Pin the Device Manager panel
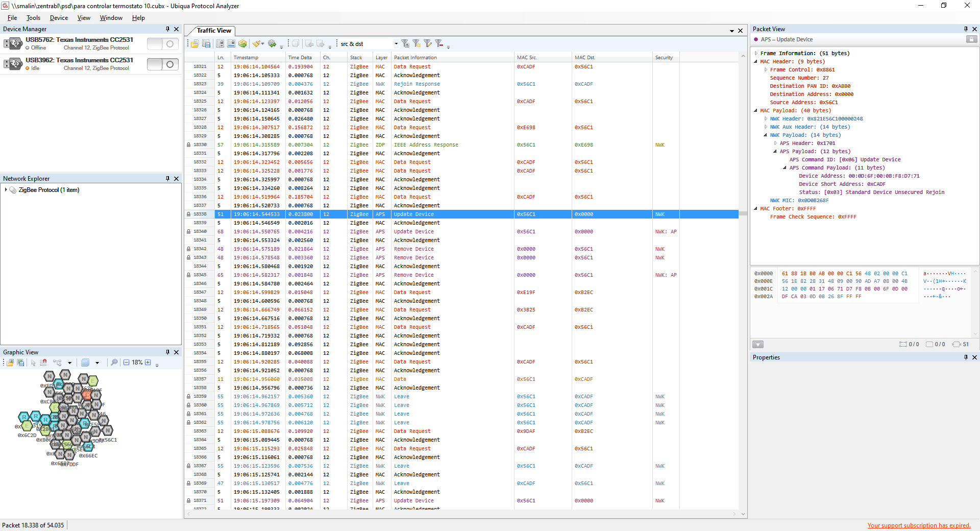This screenshot has width=980, height=531. 167,29
